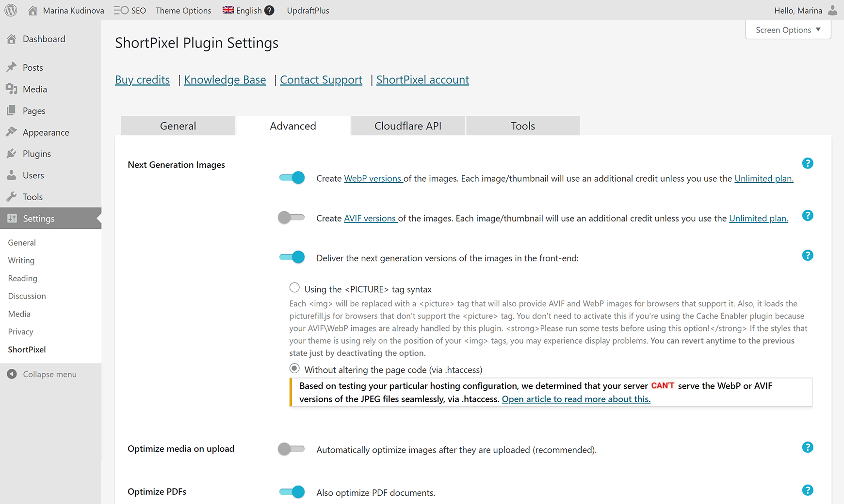Click the user avatar icon next to Hello, Marina
The height and width of the screenshot is (504, 844).
(832, 10)
